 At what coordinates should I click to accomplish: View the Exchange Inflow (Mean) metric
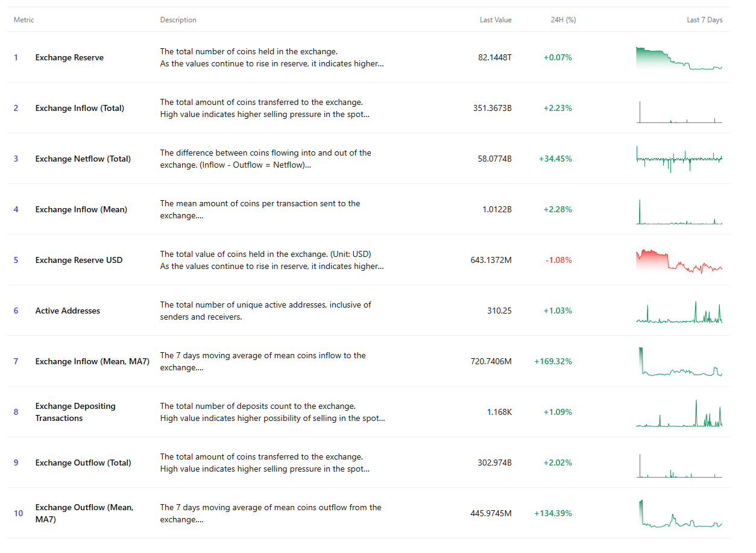click(x=81, y=209)
